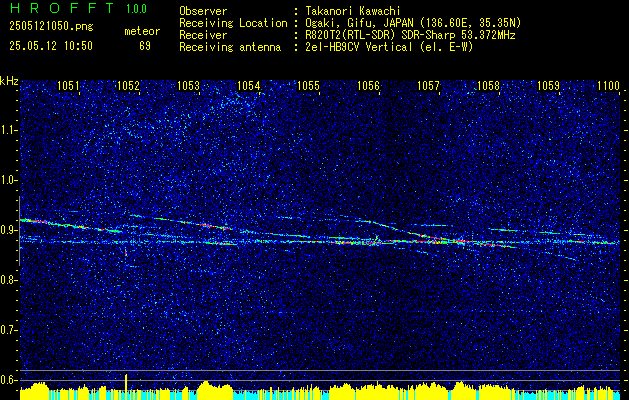The height and width of the screenshot is (400, 629).
Task: Click the 1054 time marker
Action: pyautogui.click(x=249, y=85)
